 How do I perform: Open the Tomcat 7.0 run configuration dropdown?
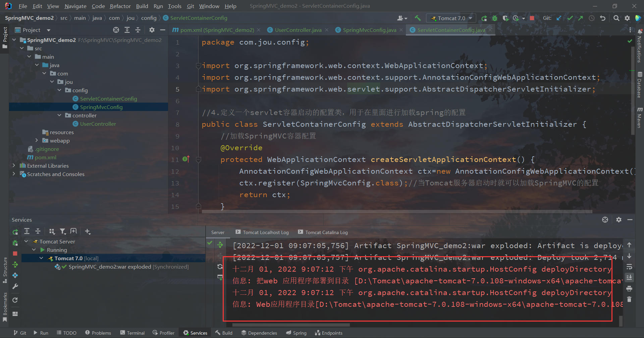pyautogui.click(x=451, y=18)
